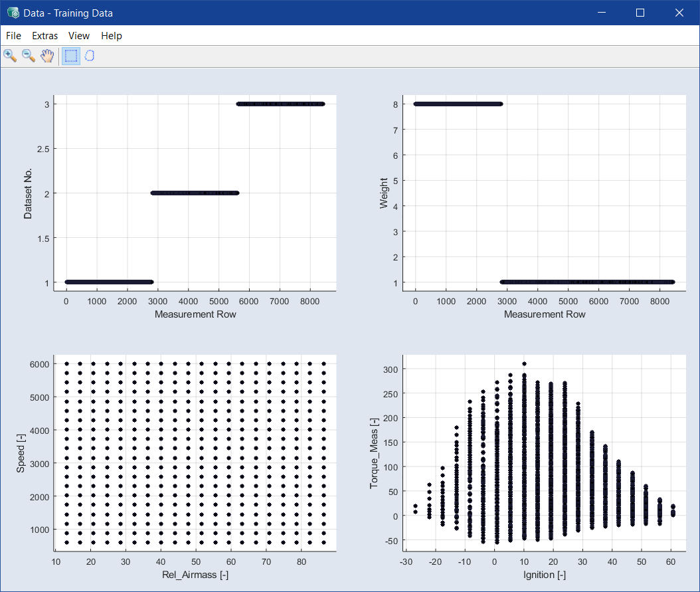The height and width of the screenshot is (592, 700).
Task: Switch to the lasso selection tool
Action: [x=90, y=56]
